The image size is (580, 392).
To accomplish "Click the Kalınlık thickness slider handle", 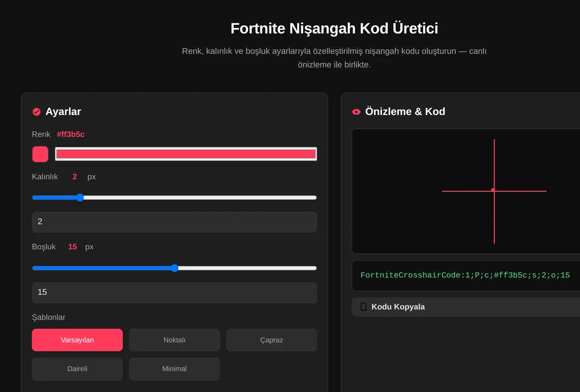I will tap(80, 197).
